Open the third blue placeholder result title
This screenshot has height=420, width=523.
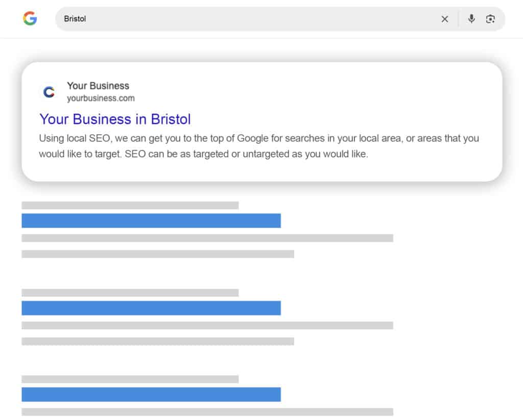point(151,394)
